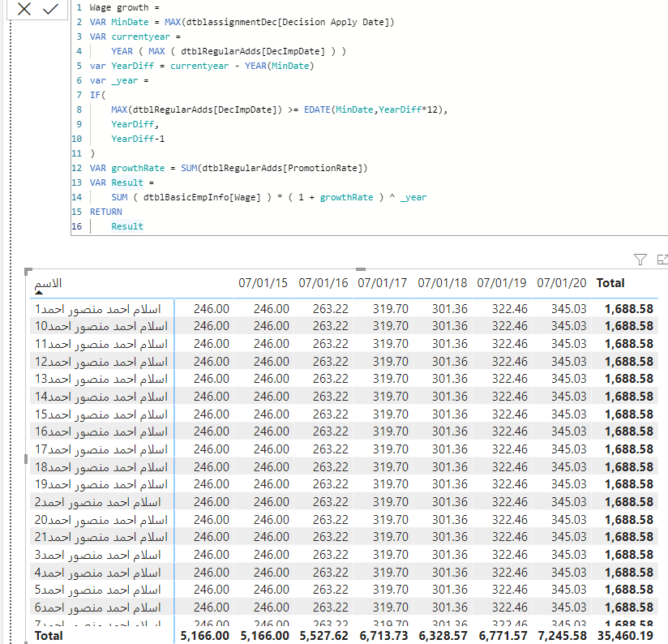Screen dimensions: 668x644
Task: Click the 07/01/19 column header
Action: click(x=502, y=283)
